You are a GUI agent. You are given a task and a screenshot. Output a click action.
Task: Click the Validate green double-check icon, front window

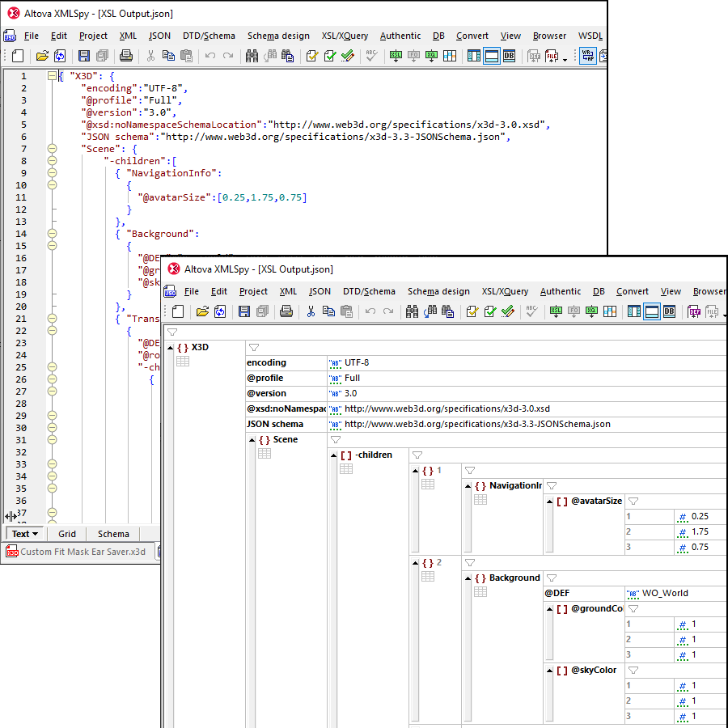tap(507, 311)
